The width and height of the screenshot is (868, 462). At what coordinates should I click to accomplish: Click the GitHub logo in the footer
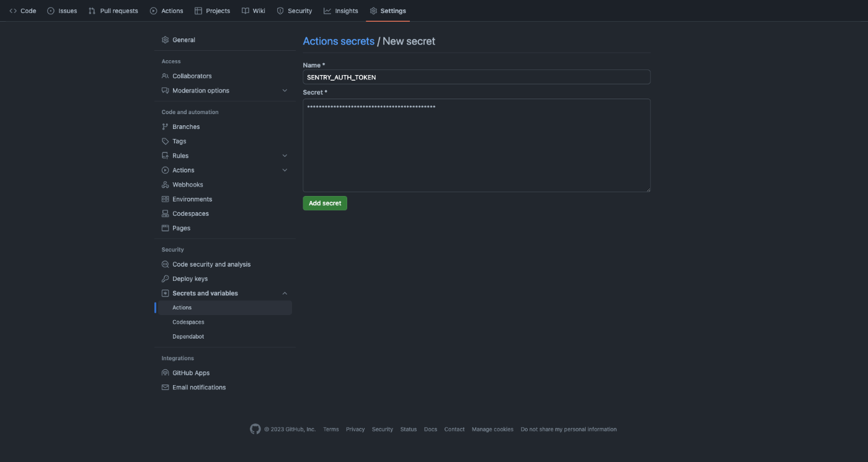(x=255, y=429)
